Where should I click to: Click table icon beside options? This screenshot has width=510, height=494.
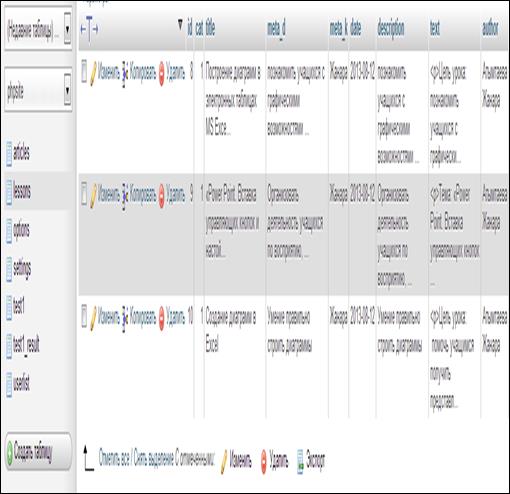(9, 231)
